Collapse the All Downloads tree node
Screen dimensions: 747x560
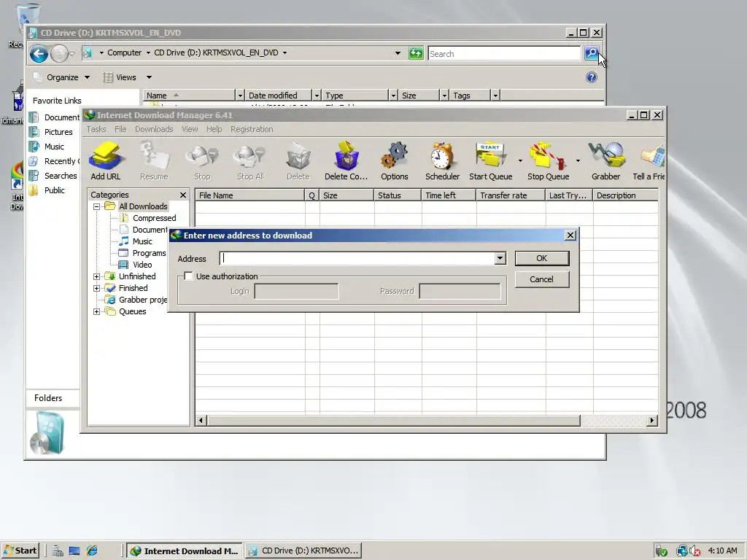pos(97,206)
